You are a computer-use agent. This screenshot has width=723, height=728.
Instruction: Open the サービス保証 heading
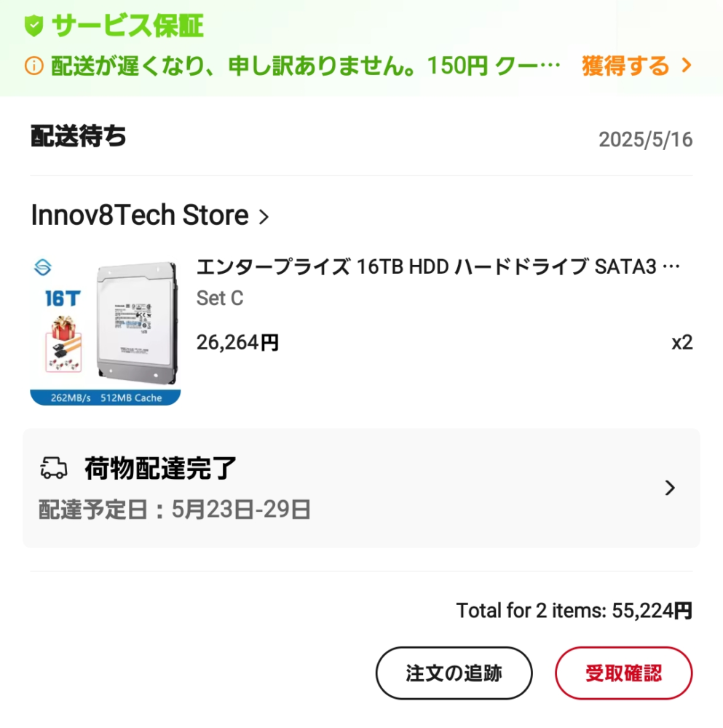(x=127, y=27)
